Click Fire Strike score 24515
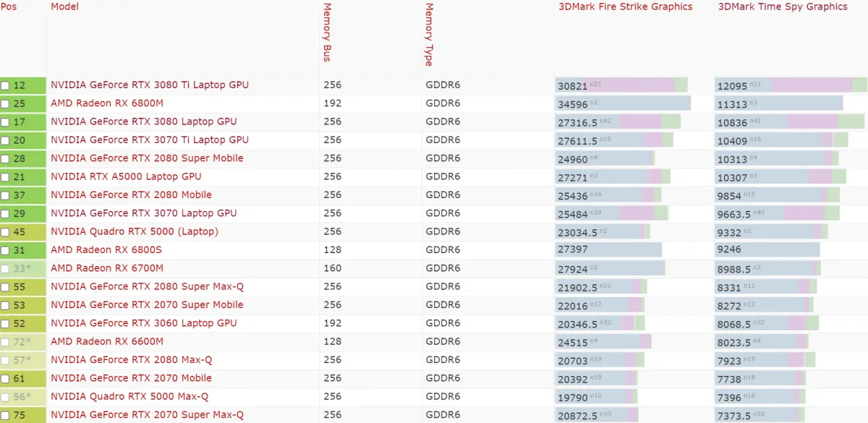This screenshot has width=868, height=423. 573,341
